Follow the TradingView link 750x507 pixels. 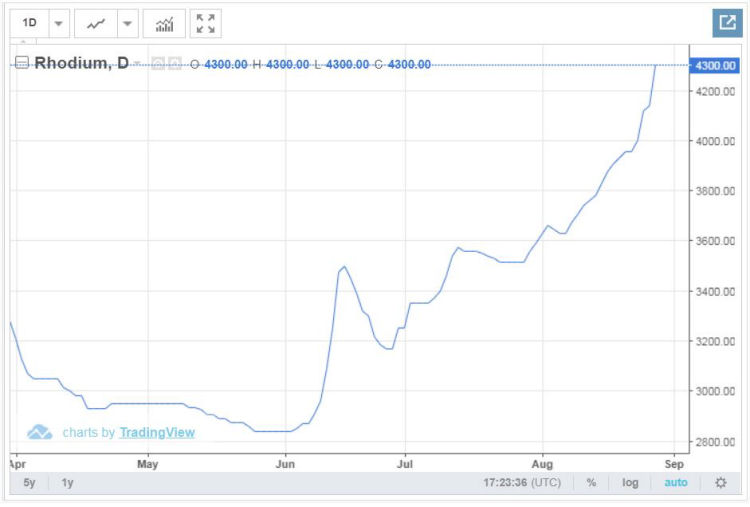pyautogui.click(x=157, y=432)
